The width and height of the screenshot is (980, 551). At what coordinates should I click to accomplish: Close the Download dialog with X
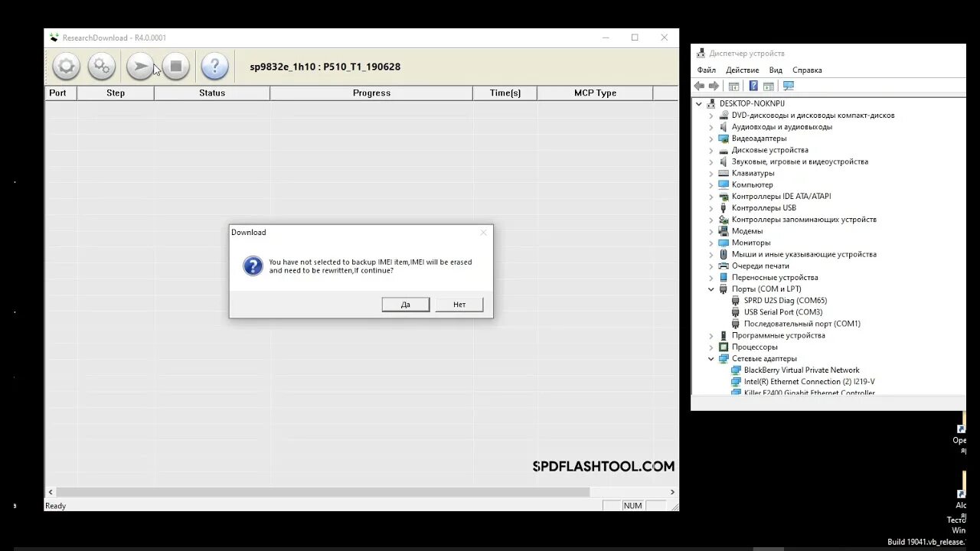click(x=483, y=233)
